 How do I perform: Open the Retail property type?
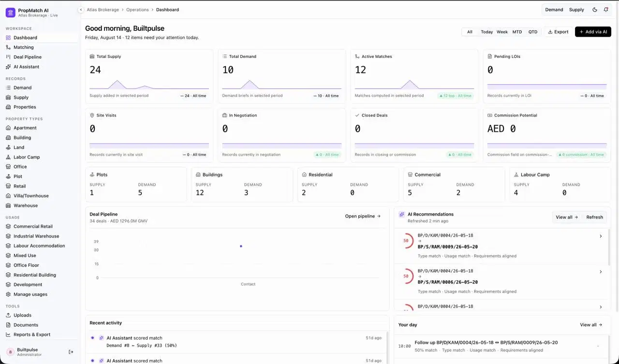coord(40,186)
